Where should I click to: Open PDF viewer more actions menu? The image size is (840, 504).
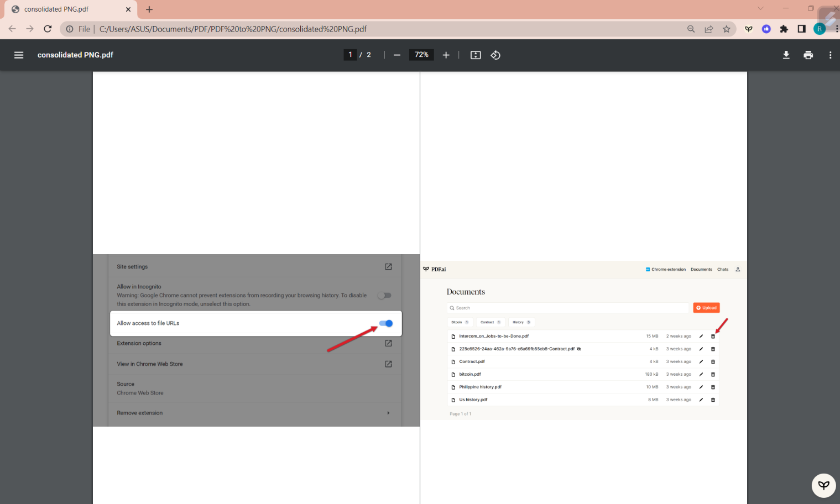tap(830, 55)
